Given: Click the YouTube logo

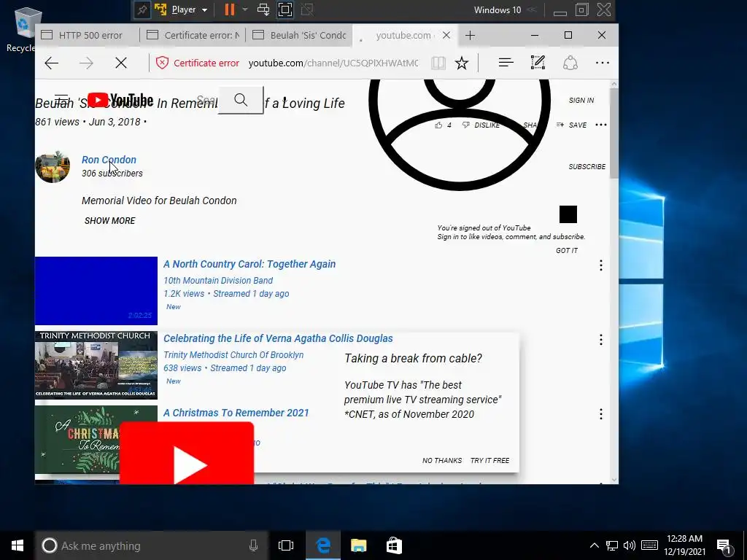Looking at the screenshot, I should [120, 100].
